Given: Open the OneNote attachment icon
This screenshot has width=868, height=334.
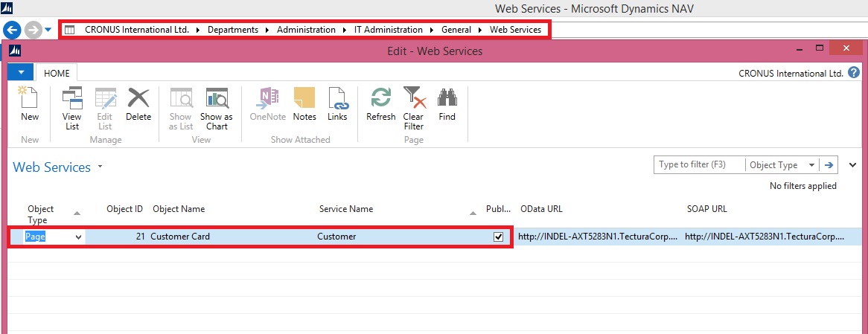Looking at the screenshot, I should tap(267, 104).
